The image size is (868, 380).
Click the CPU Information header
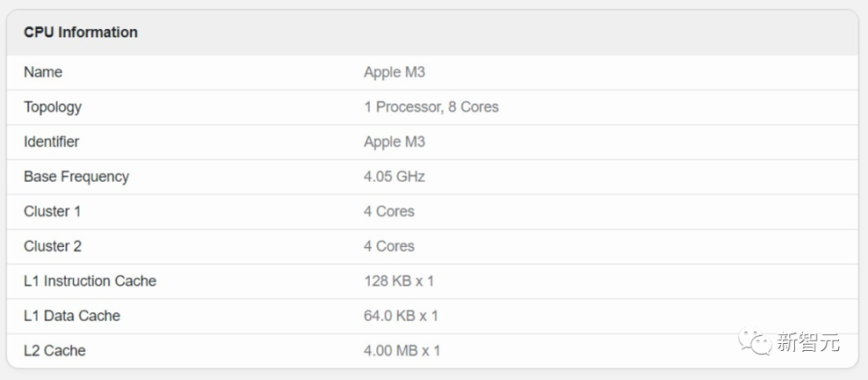coord(80,33)
